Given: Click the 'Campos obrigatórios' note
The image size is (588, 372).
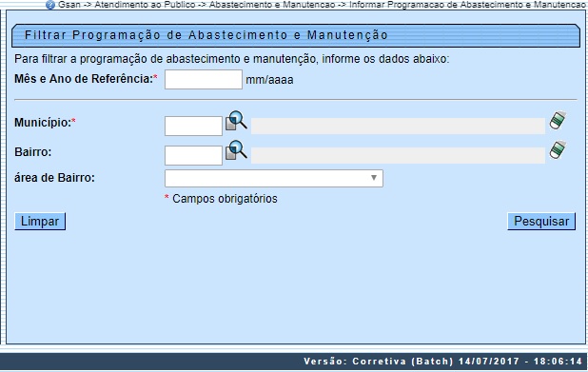Looking at the screenshot, I should [x=225, y=199].
